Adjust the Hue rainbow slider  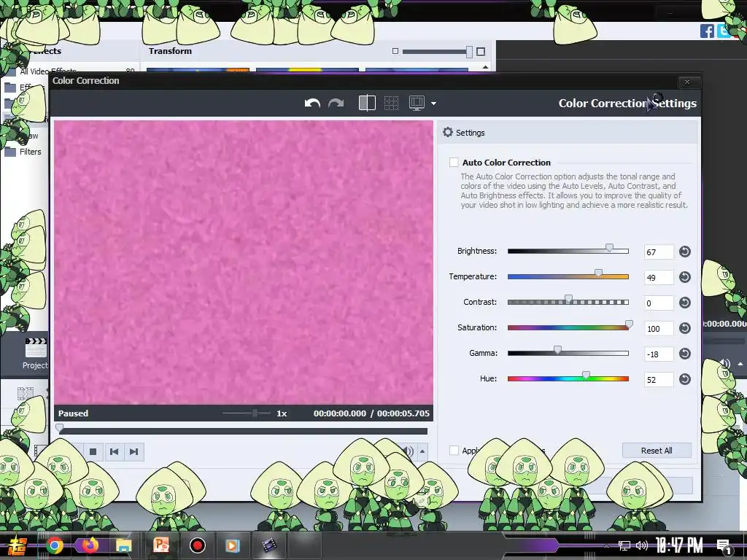[568, 378]
